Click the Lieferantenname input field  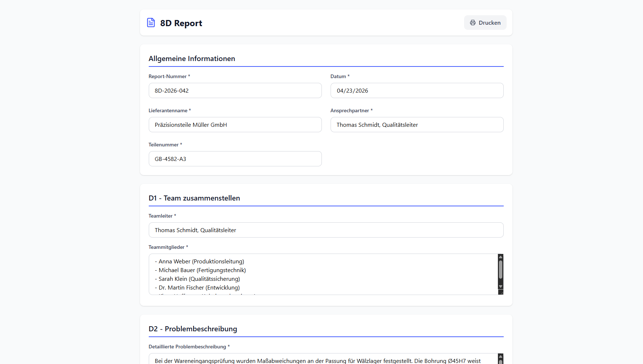[x=235, y=125]
